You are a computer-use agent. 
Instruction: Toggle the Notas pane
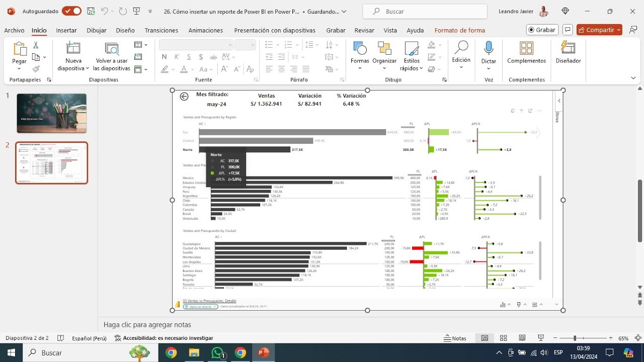455,338
